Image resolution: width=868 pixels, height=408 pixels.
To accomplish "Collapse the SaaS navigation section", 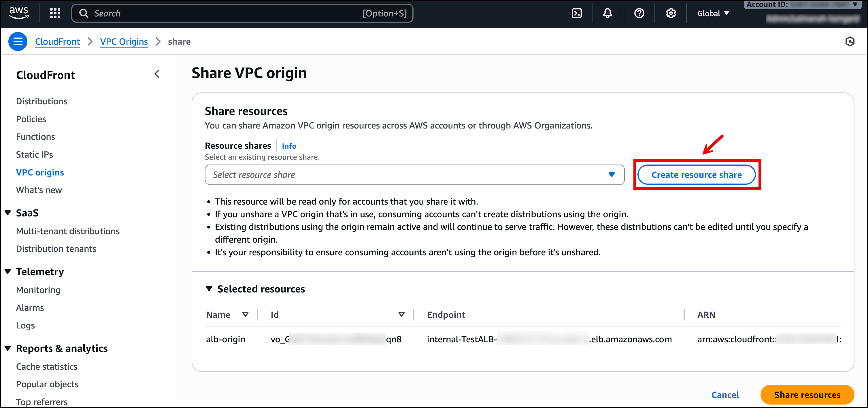I will click(8, 213).
